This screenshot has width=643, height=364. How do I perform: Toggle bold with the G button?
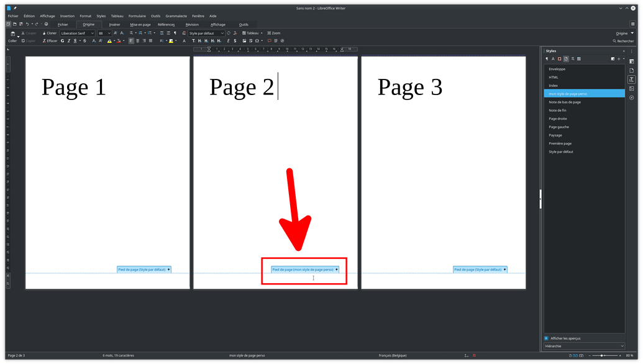63,40
